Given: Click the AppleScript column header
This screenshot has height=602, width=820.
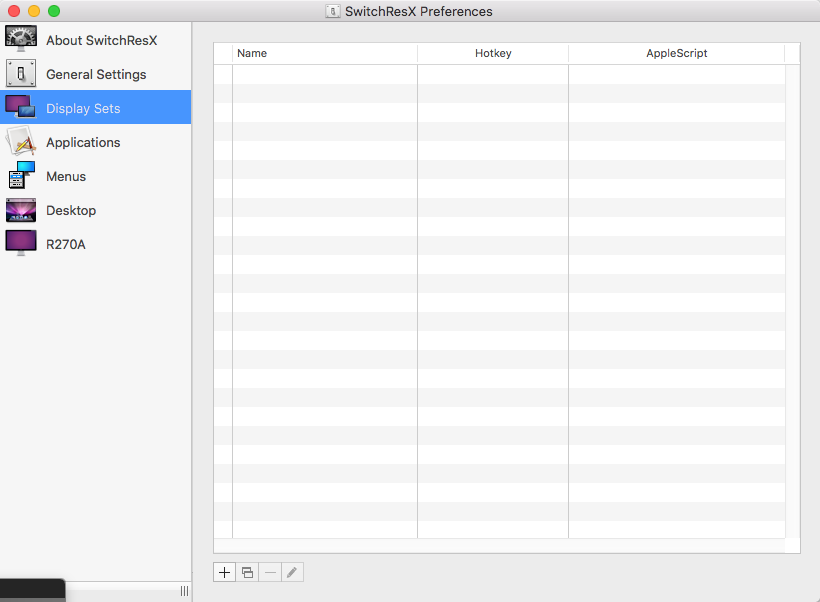Looking at the screenshot, I should 677,53.
